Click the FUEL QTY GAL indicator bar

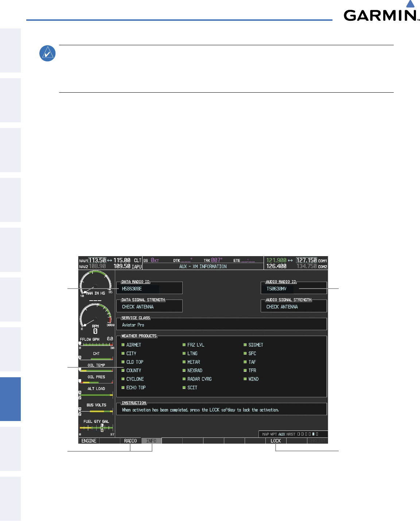pyautogui.click(x=96, y=428)
